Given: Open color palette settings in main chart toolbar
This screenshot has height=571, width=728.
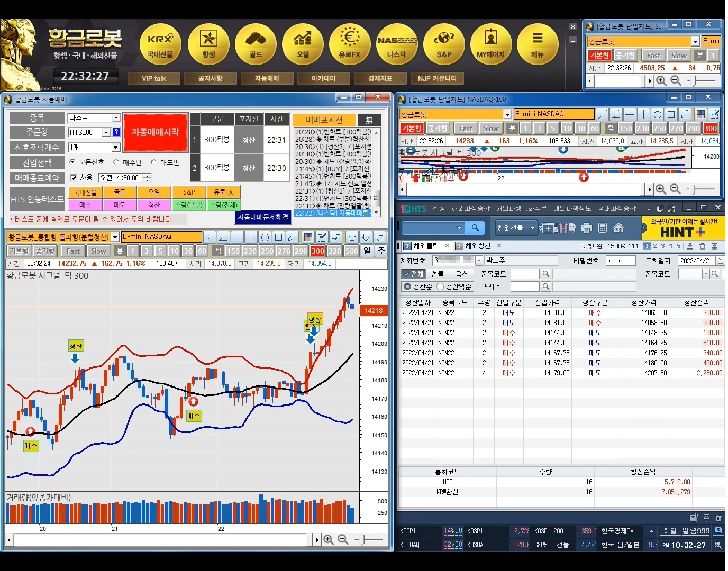Looking at the screenshot, I should (x=308, y=237).
